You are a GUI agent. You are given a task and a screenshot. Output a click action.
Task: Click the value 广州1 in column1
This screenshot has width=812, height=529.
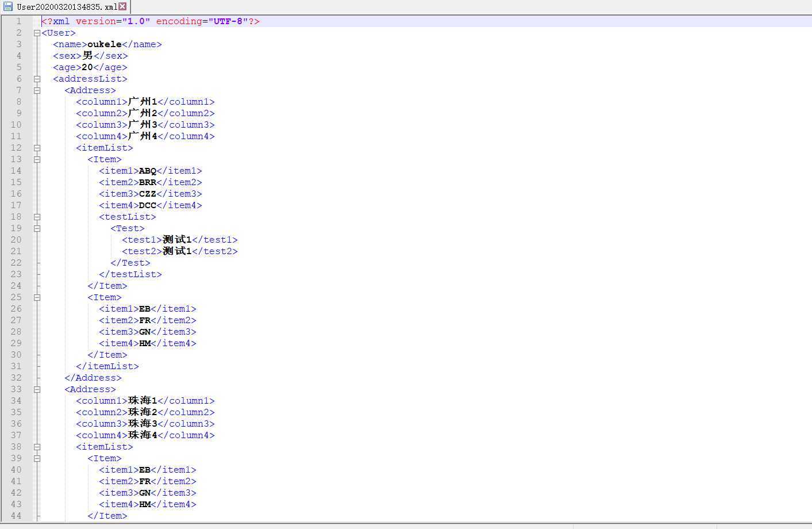tap(143, 102)
